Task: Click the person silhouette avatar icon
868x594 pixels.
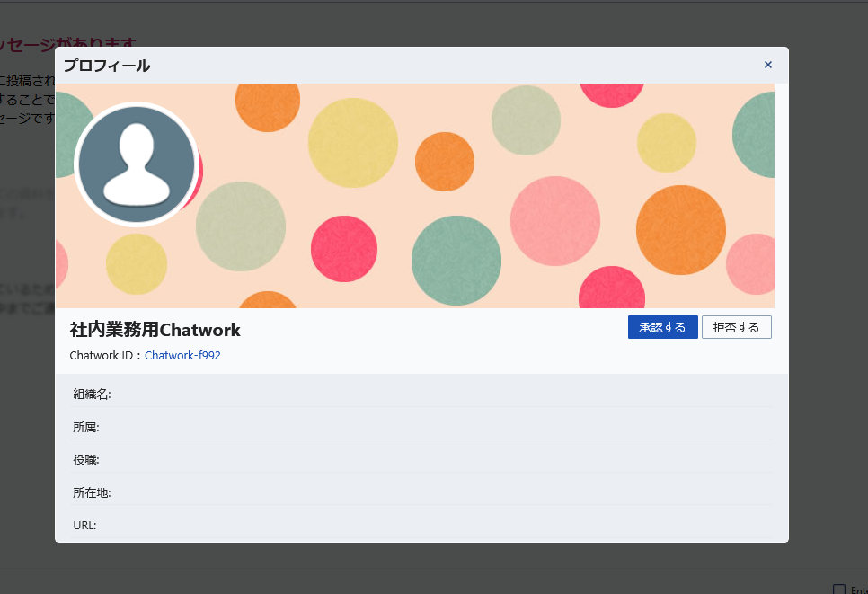Action: coord(137,164)
